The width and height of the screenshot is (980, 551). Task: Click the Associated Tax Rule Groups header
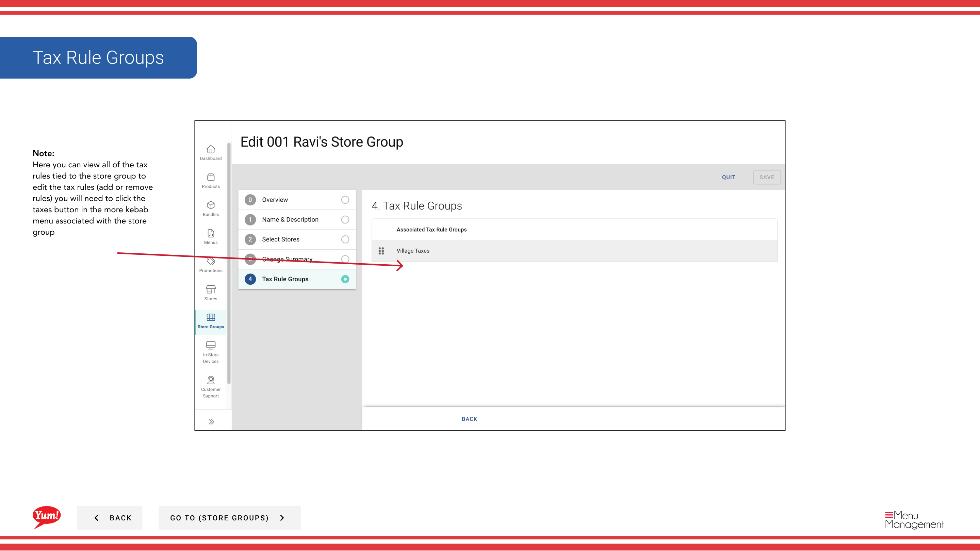(431, 230)
